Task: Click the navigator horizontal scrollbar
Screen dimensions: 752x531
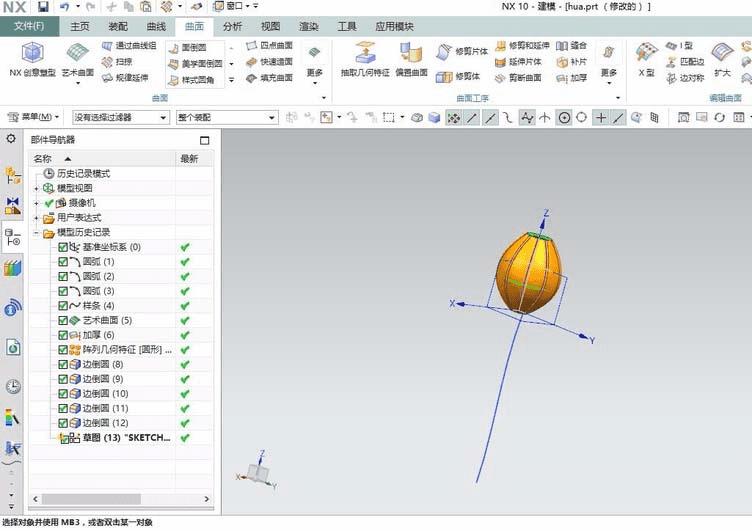Action: point(91,499)
